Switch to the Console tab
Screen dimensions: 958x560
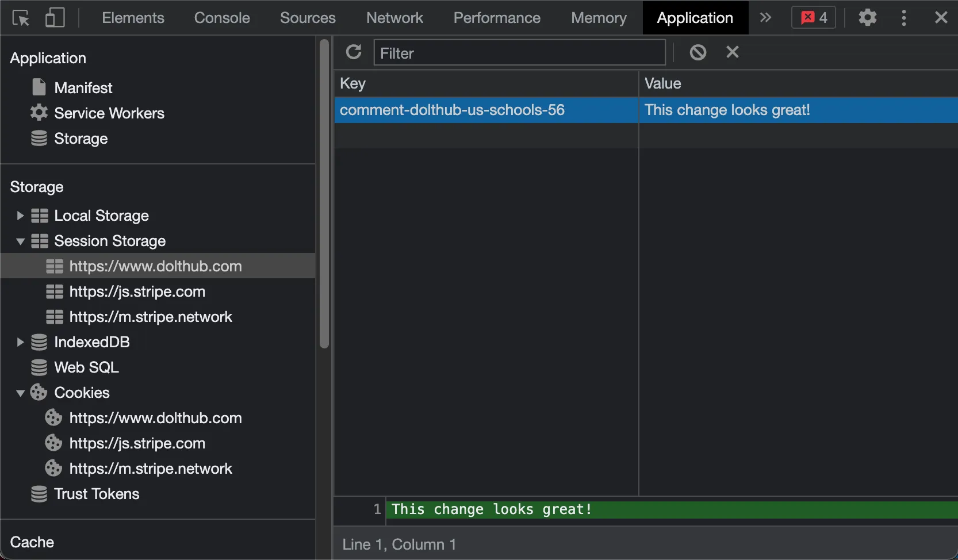[x=221, y=18]
